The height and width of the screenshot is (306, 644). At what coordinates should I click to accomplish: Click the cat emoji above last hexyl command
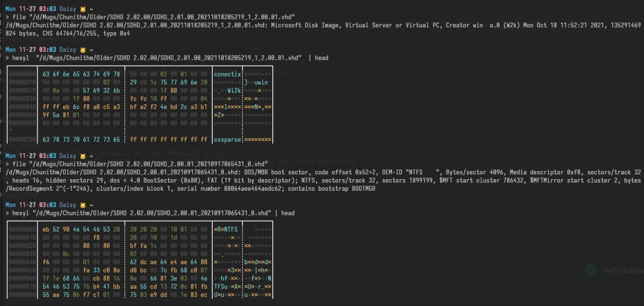pos(83,205)
